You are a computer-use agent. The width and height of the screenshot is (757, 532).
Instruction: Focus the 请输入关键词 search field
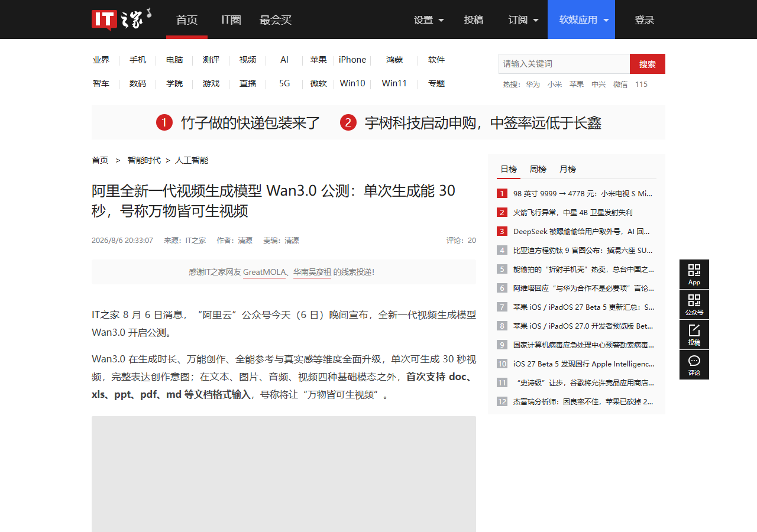[564, 64]
